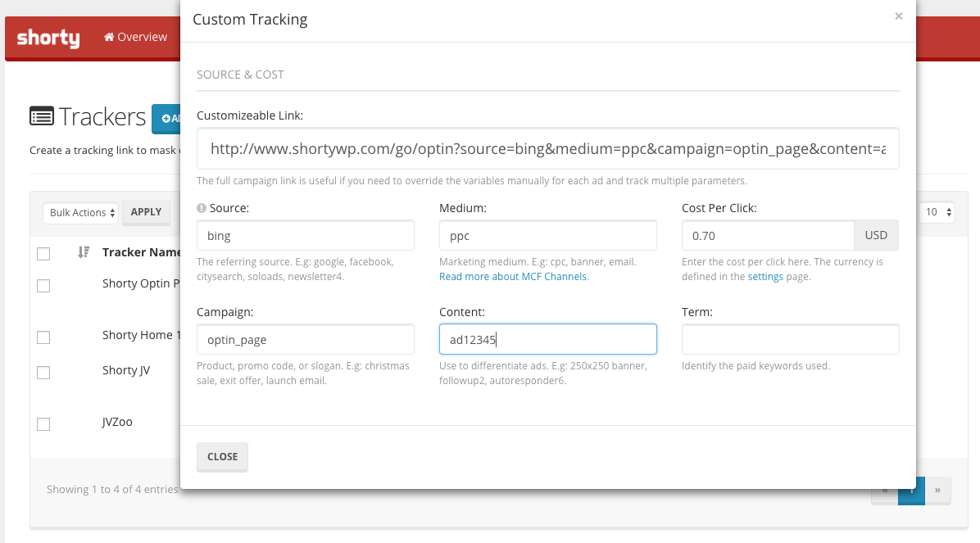Click the shorty logo
The image size is (980, 543).
tap(48, 38)
